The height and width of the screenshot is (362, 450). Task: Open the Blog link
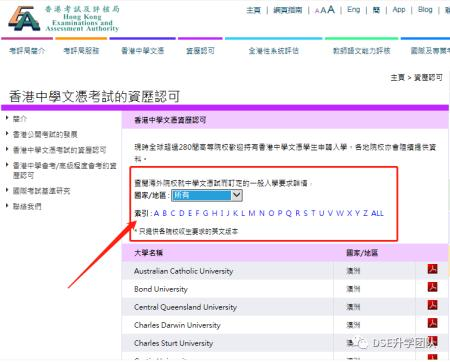[425, 10]
